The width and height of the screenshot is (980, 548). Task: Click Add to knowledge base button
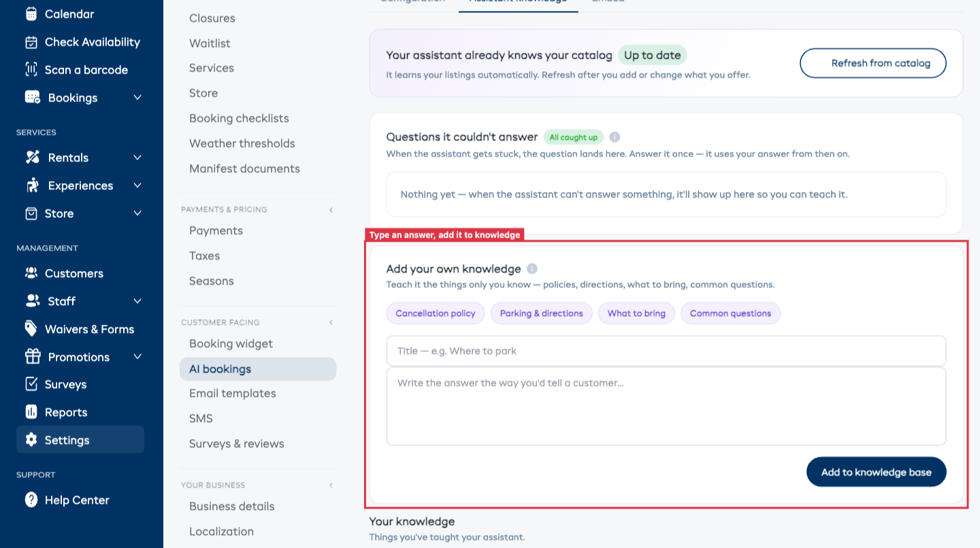[877, 472]
